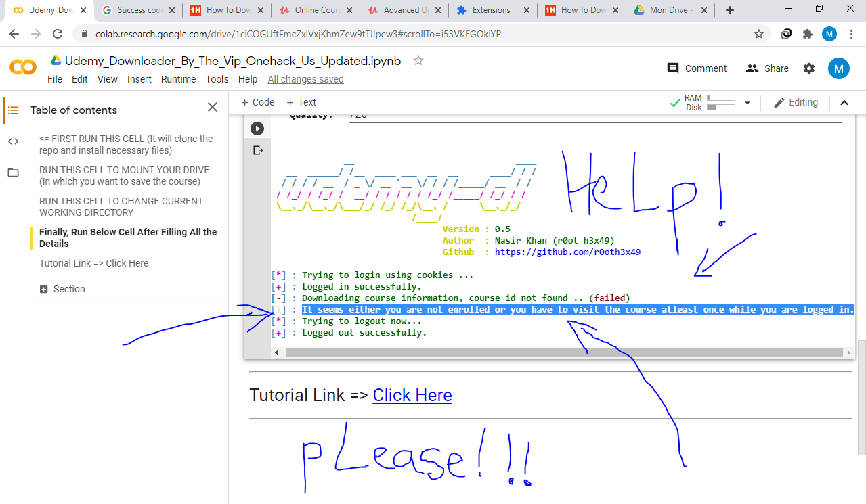Expand the RAM Disk resources dropdown
Image resolution: width=866 pixels, height=504 pixels.
pyautogui.click(x=748, y=103)
